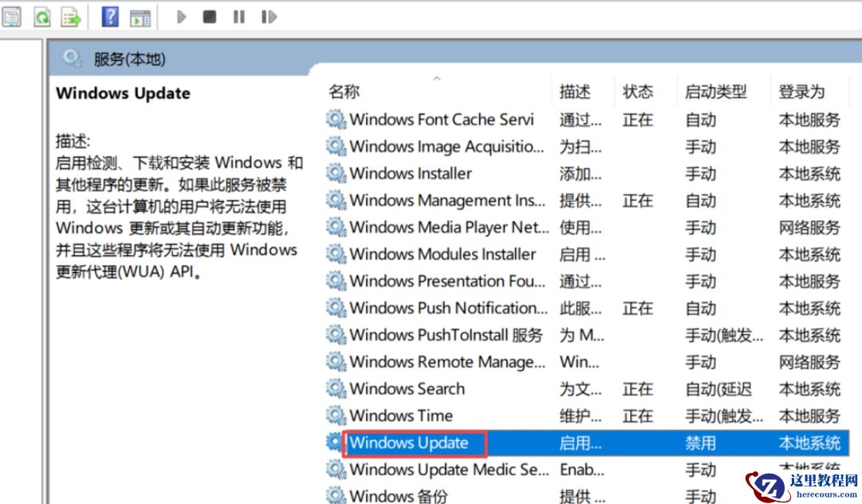The width and height of the screenshot is (862, 504).
Task: Show or hide the action pane
Action: 140,16
